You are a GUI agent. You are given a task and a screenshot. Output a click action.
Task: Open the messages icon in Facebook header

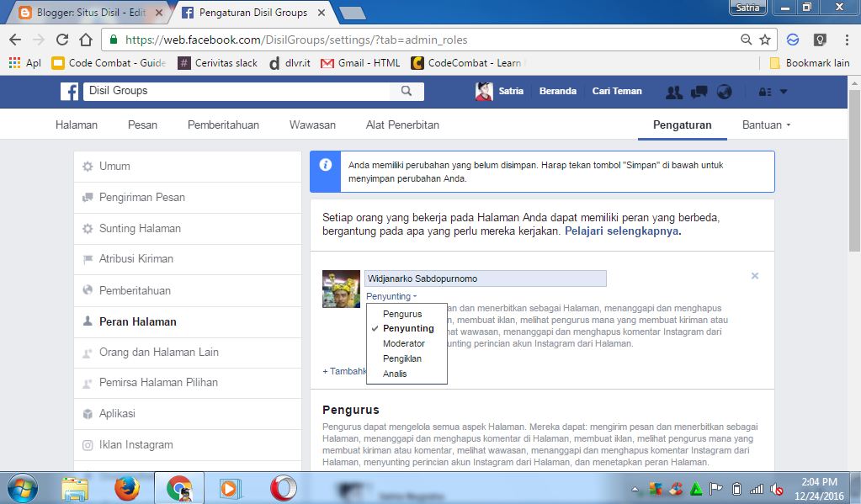(x=699, y=92)
